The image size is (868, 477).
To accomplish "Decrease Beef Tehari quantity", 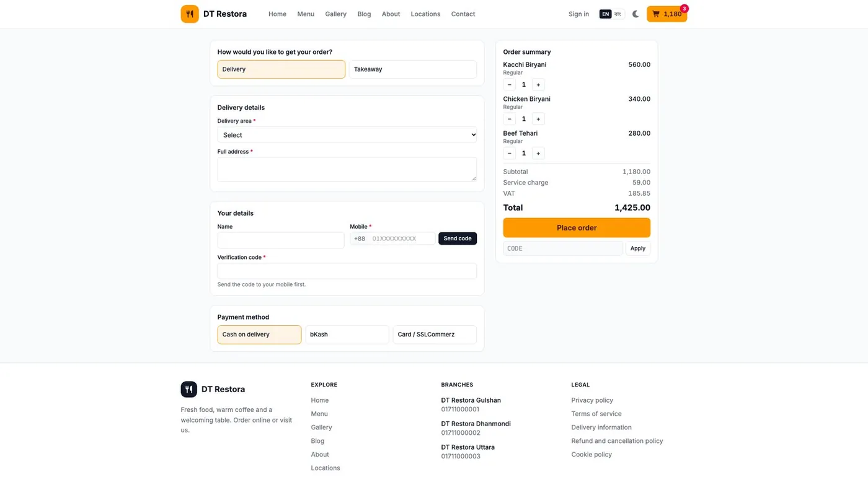I will point(510,153).
